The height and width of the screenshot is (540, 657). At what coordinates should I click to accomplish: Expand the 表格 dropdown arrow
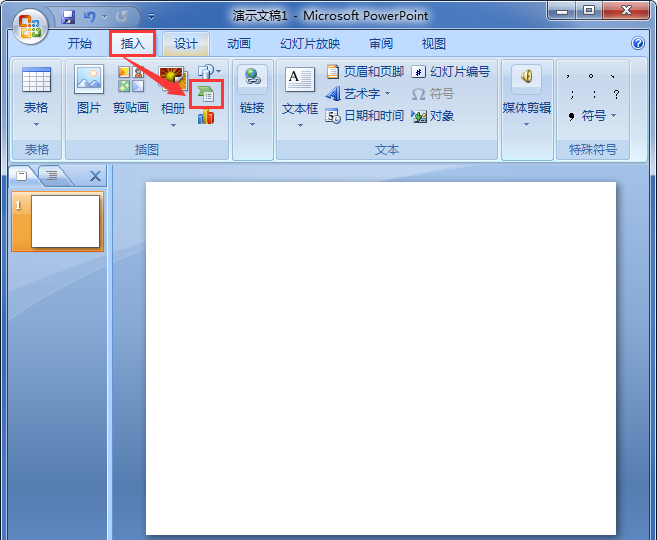pyautogui.click(x=36, y=124)
